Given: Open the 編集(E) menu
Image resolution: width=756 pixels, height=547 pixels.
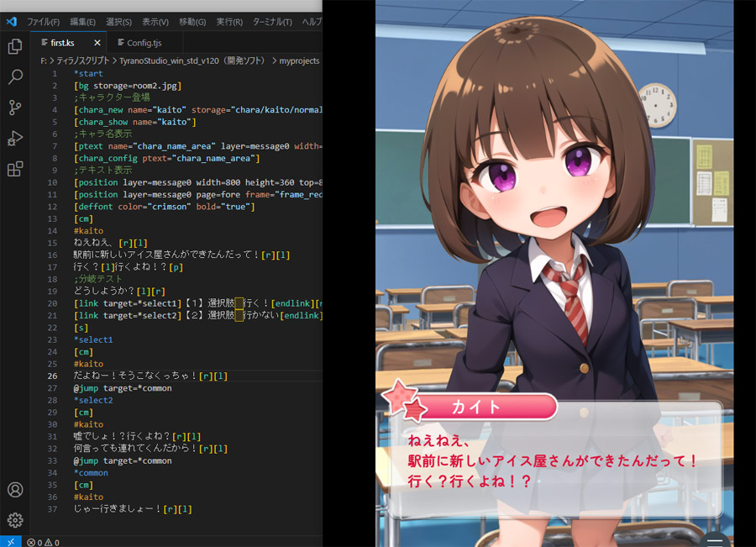Looking at the screenshot, I should [x=82, y=22].
